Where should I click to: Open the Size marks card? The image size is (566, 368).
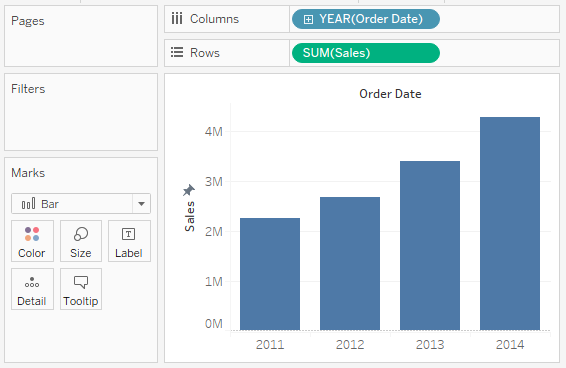81,241
